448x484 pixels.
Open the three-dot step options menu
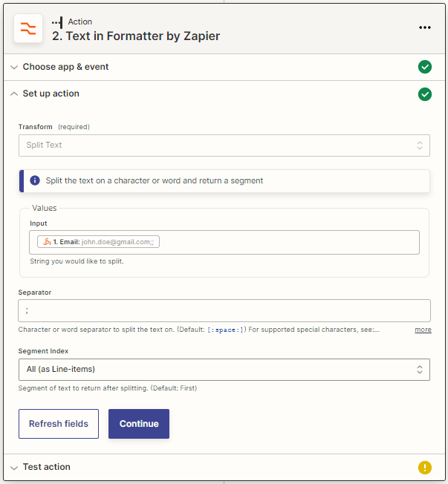tap(425, 27)
